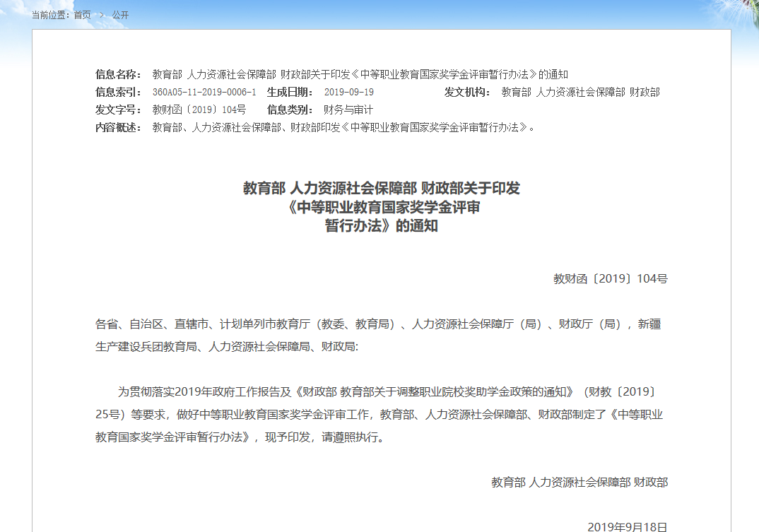Click the 发文字号 label

[x=118, y=110]
